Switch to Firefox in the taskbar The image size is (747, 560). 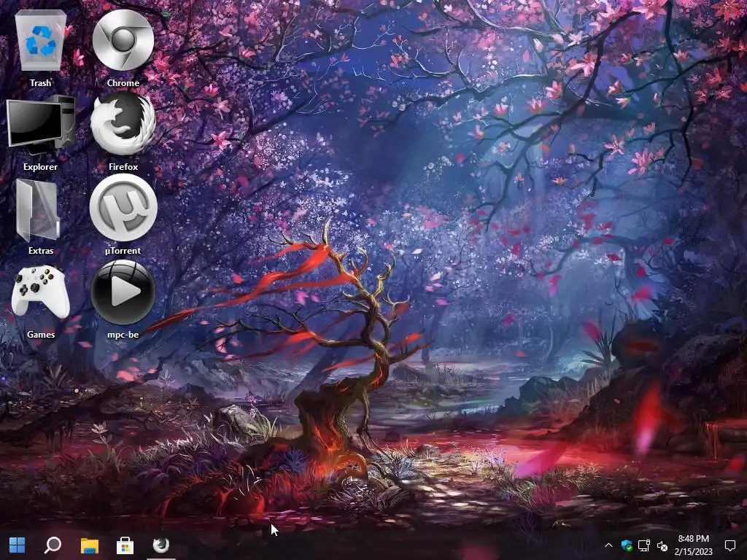[x=161, y=545]
